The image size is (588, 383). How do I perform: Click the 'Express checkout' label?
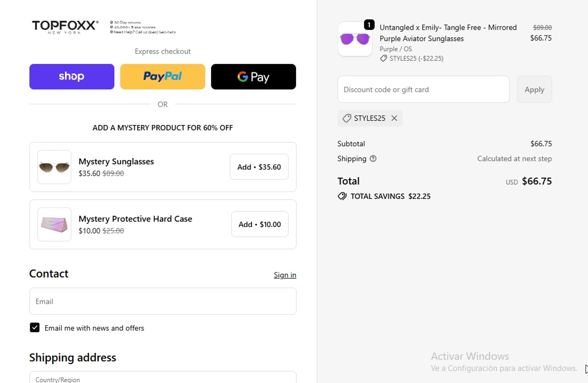[163, 51]
